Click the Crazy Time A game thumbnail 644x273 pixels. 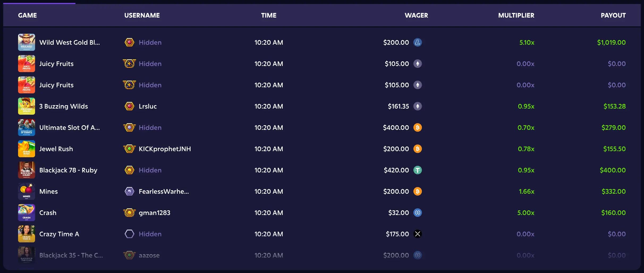[x=27, y=234]
